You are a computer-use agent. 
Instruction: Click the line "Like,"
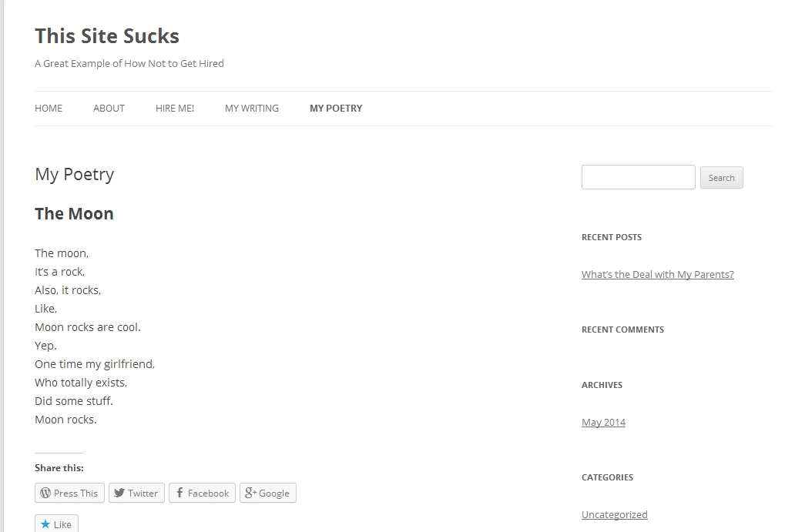tap(45, 309)
